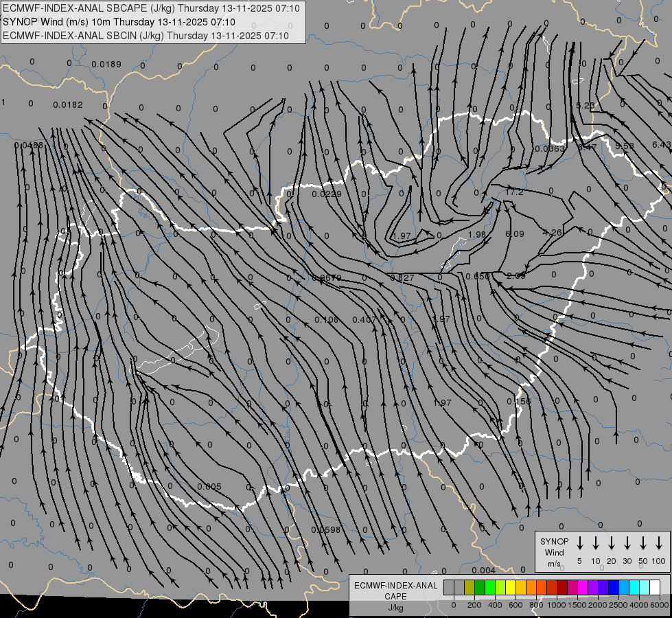
Task: Select the amber swatch left of 800
Action: tap(531, 587)
